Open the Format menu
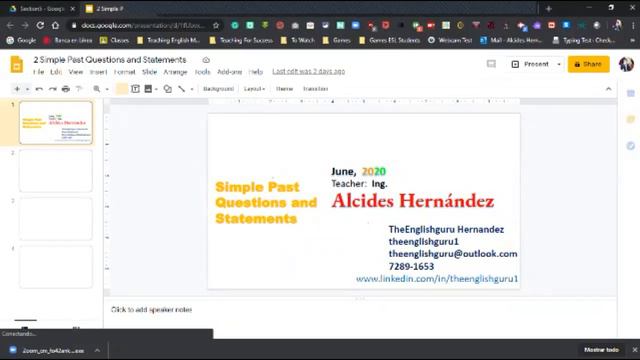640x360 pixels. tap(124, 72)
